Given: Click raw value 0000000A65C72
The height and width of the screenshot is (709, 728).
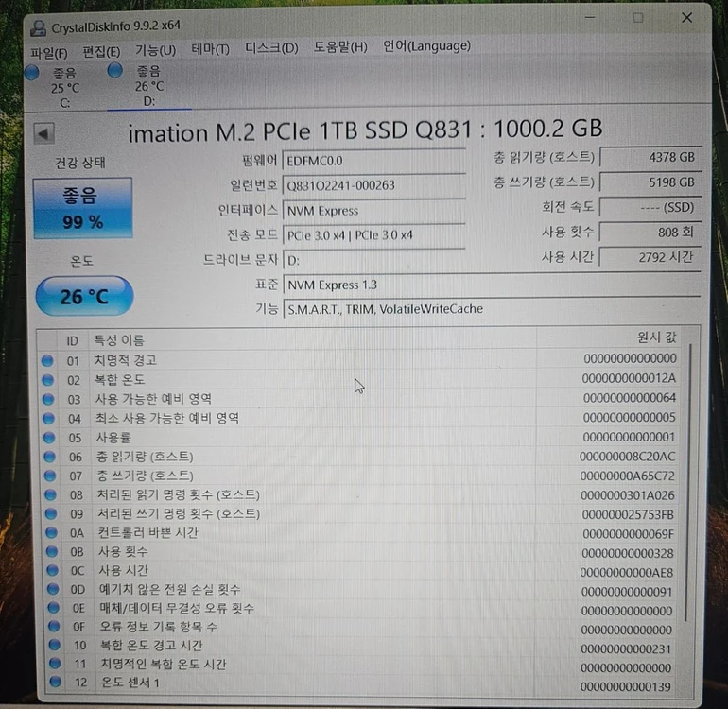Looking at the screenshot, I should click(x=627, y=476).
